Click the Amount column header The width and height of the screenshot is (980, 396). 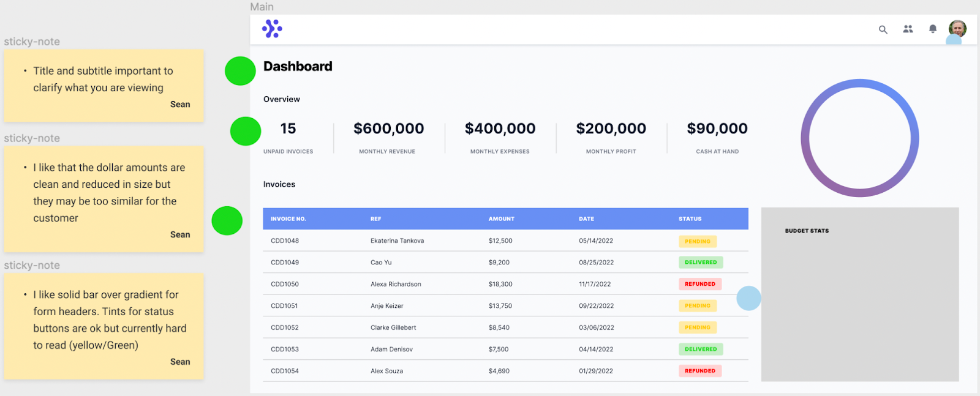(x=501, y=219)
